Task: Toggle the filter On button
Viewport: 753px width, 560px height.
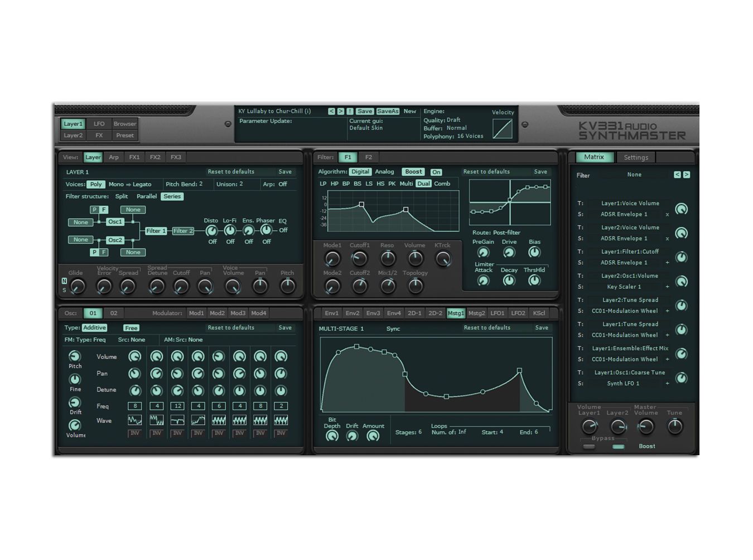Action: tap(436, 172)
